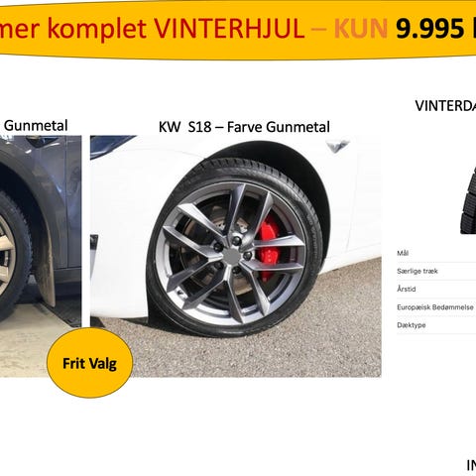This screenshot has height=476, width=476.
Task: Select the Mål specification row
Action: click(x=436, y=254)
